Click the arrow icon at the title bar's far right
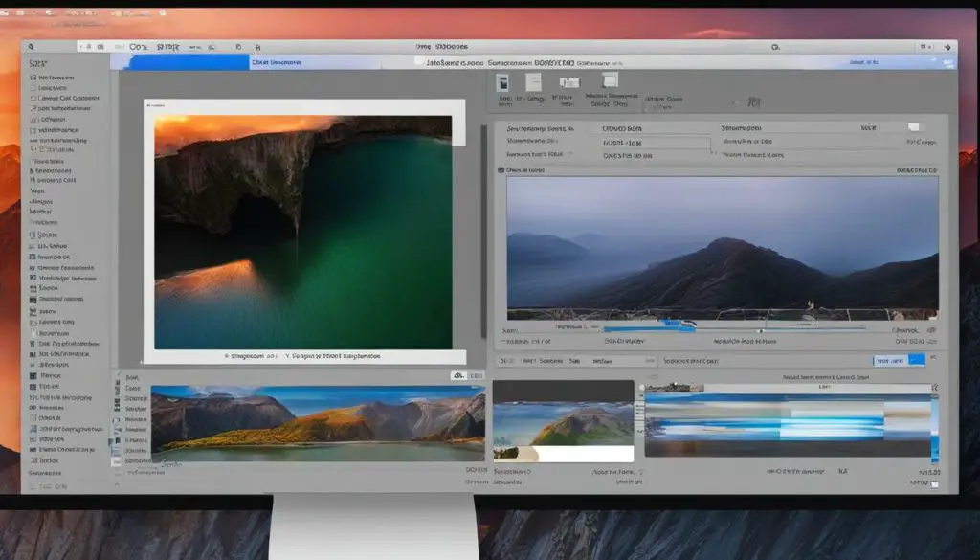980x560 pixels. (x=947, y=46)
